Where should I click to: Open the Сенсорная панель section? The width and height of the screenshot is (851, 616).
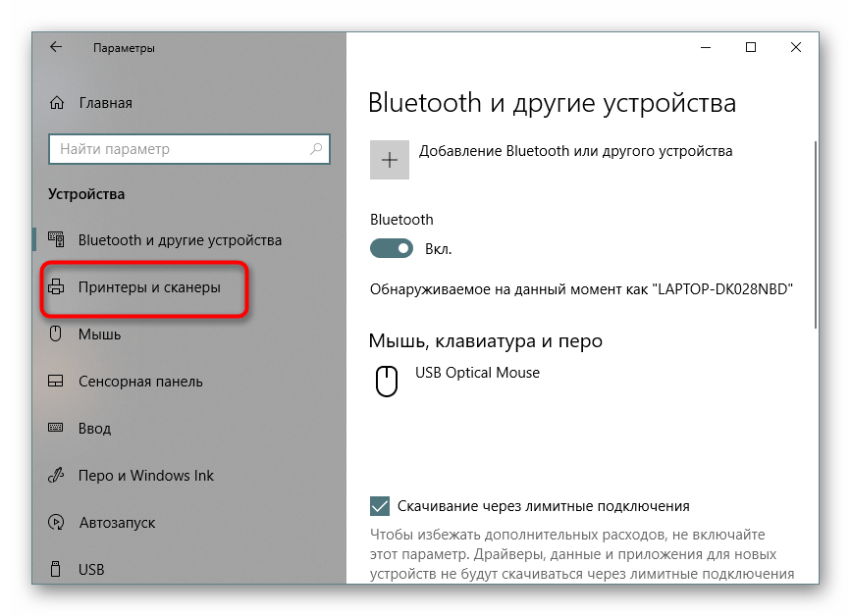point(56,381)
